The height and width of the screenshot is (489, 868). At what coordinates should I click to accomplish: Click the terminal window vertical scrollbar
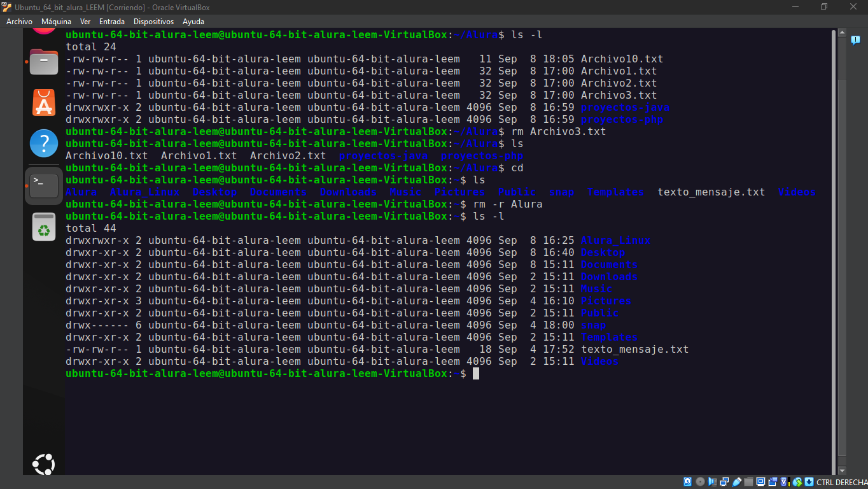(x=833, y=252)
